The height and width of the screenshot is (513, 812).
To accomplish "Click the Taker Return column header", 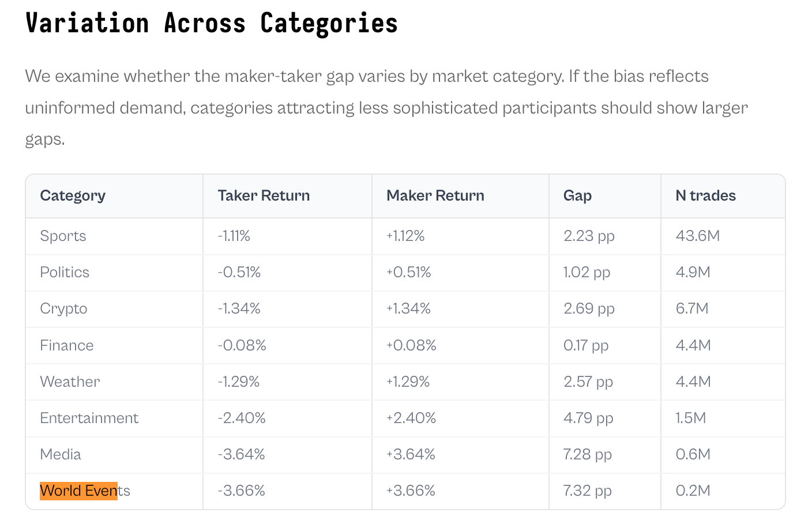I will [x=264, y=196].
